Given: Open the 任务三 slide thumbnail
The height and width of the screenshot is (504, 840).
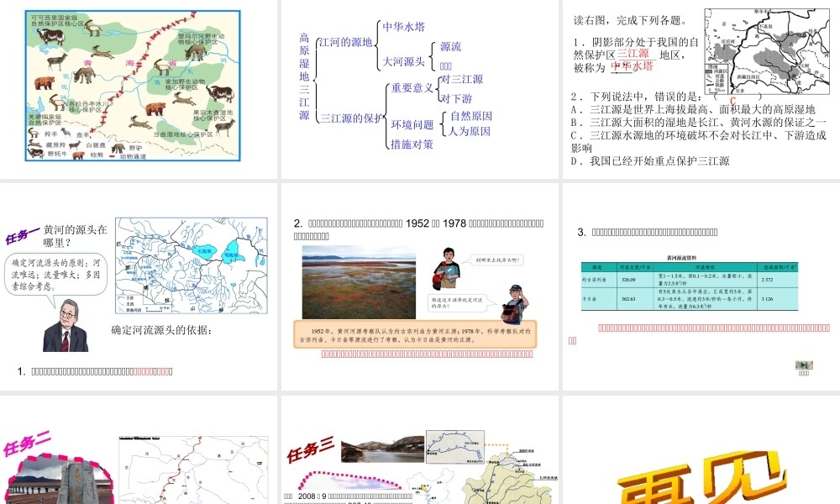Looking at the screenshot, I should coord(419,450).
